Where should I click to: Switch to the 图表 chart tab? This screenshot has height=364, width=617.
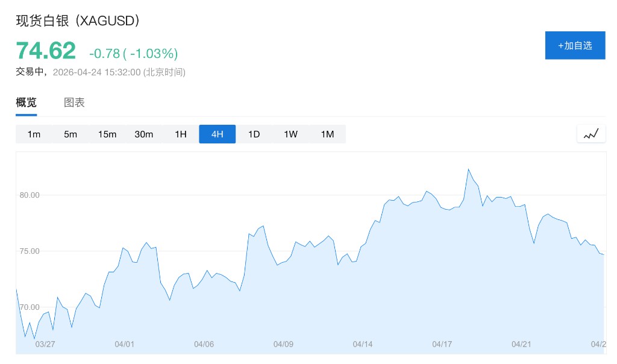click(74, 102)
